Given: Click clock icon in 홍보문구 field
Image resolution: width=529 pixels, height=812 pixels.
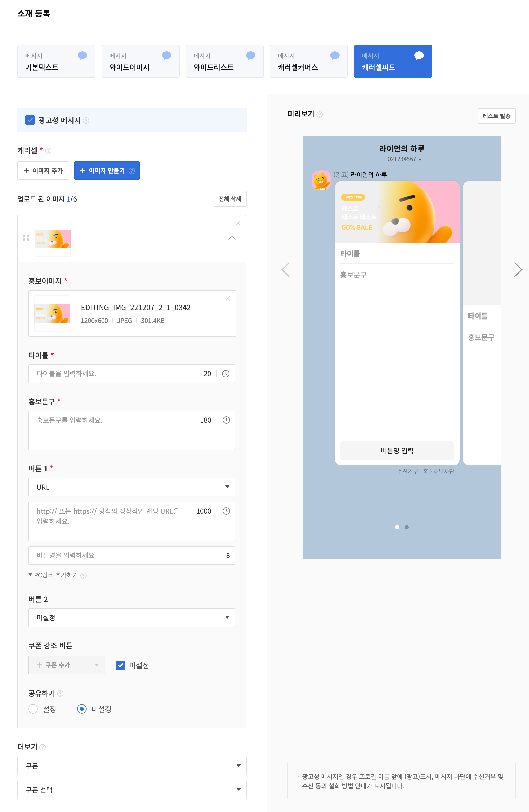Looking at the screenshot, I should 226,420.
